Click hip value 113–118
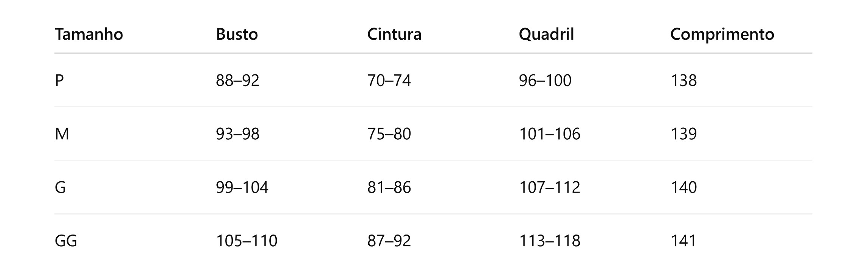Image resolution: width=868 pixels, height=278 pixels. click(x=550, y=241)
